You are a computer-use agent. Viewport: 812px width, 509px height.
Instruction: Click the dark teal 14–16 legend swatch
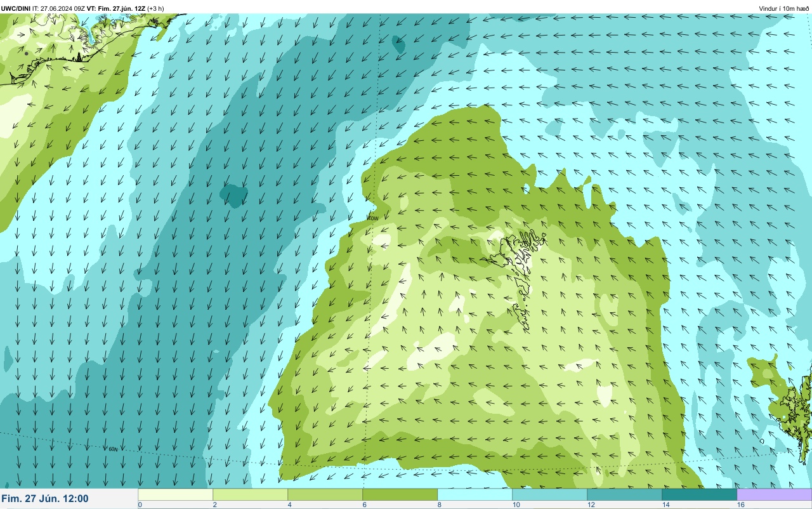[699, 494]
